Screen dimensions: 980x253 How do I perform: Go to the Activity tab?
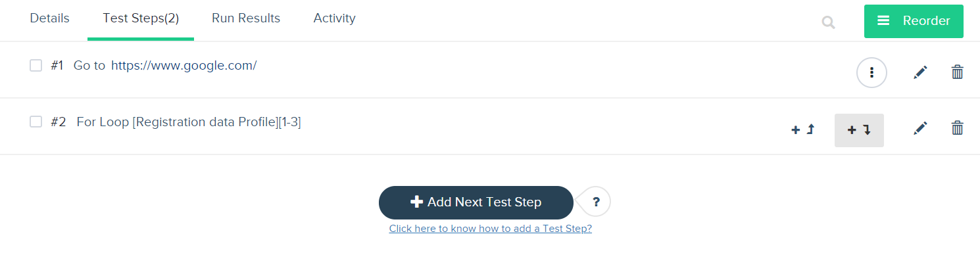coord(335,18)
